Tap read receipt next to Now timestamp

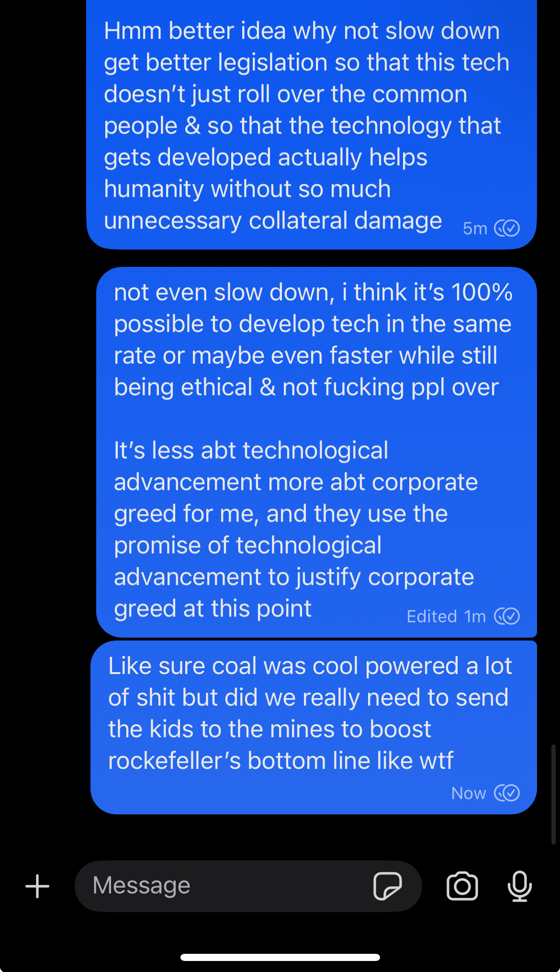tap(507, 793)
